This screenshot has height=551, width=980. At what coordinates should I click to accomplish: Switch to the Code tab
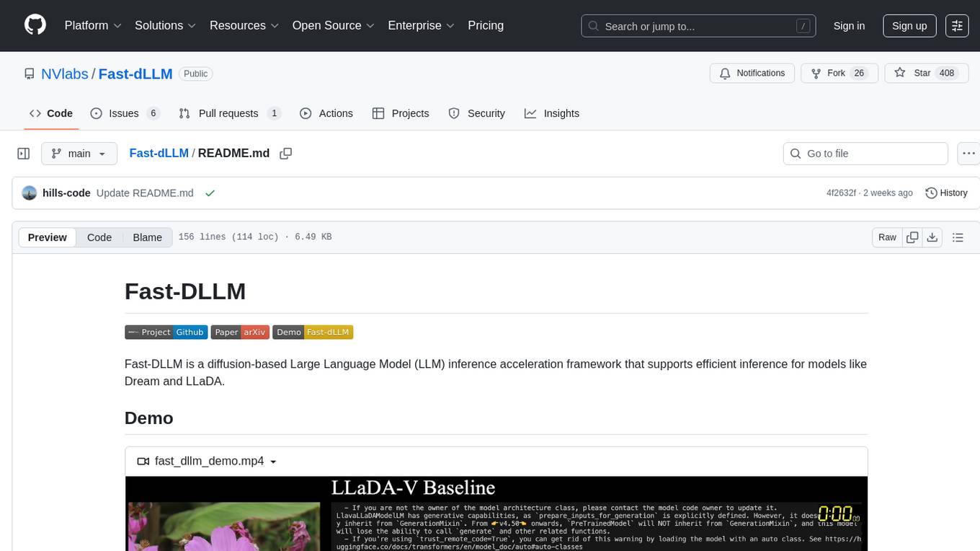(51, 113)
